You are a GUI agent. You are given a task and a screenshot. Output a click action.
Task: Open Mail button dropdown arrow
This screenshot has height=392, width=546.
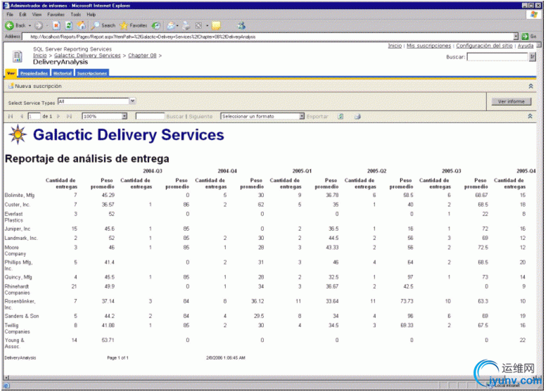(x=177, y=25)
